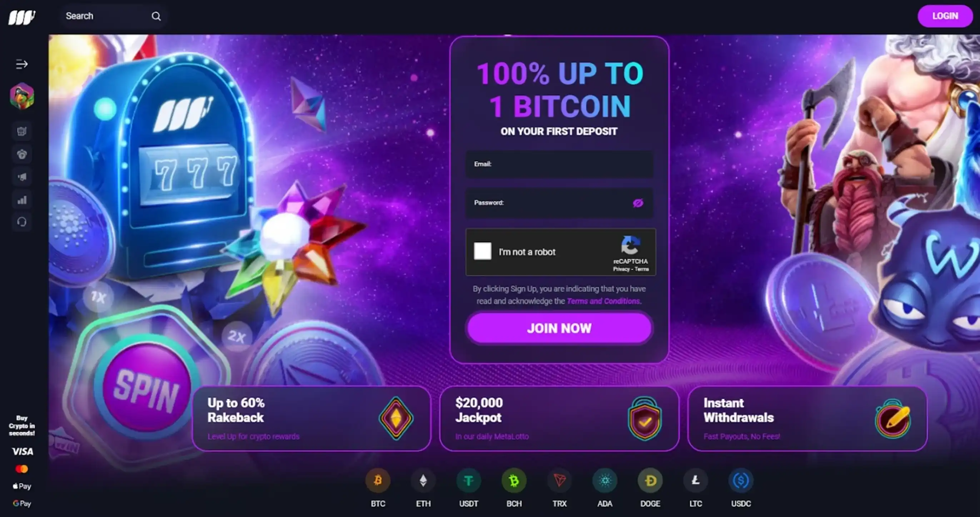Viewport: 980px width, 517px height.
Task: Open the parrot avatar profile icon
Action: (x=22, y=96)
